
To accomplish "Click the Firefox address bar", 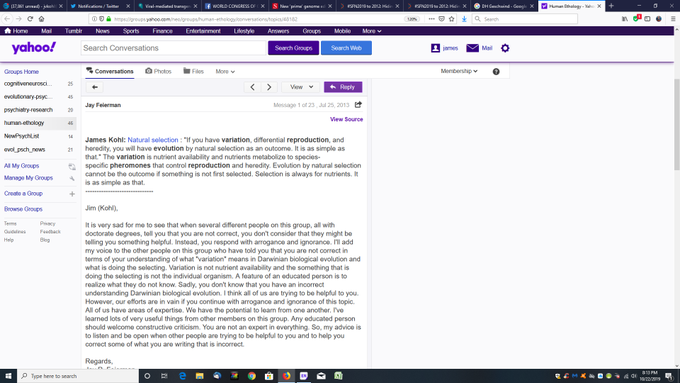I will pos(259,19).
